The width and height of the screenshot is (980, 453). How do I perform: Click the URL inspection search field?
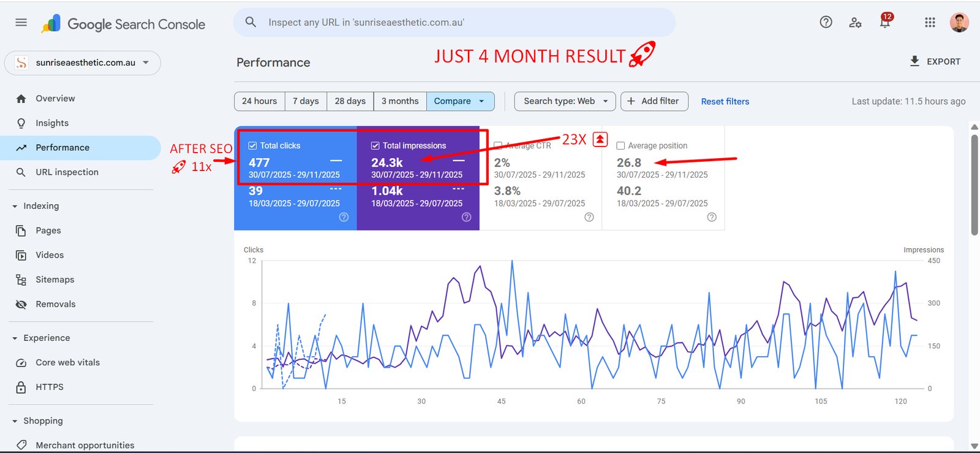454,23
